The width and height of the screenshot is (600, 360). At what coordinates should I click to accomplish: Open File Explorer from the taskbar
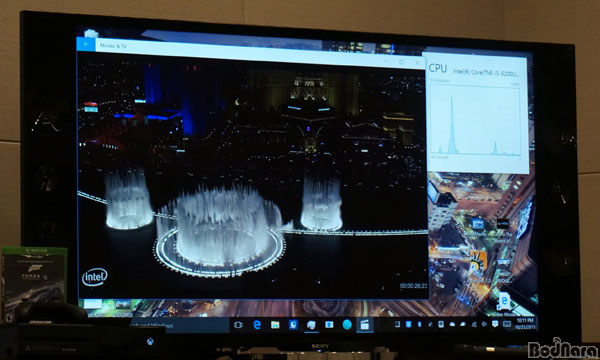pos(275,325)
